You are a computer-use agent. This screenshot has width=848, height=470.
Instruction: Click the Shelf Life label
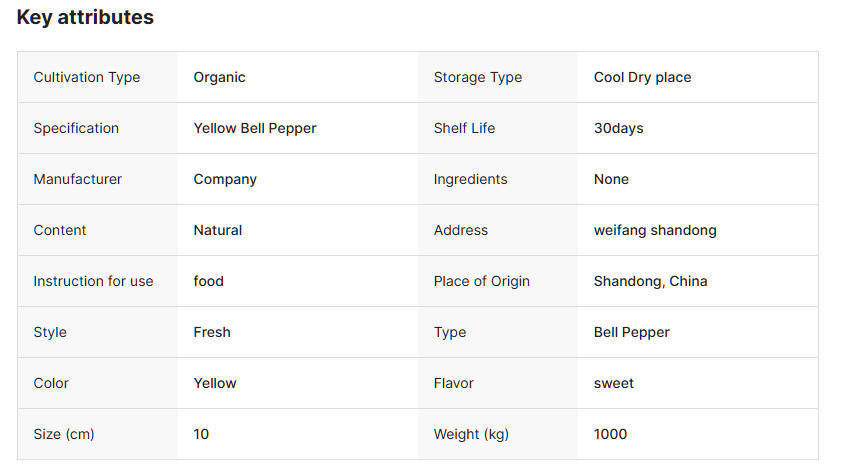pos(464,128)
